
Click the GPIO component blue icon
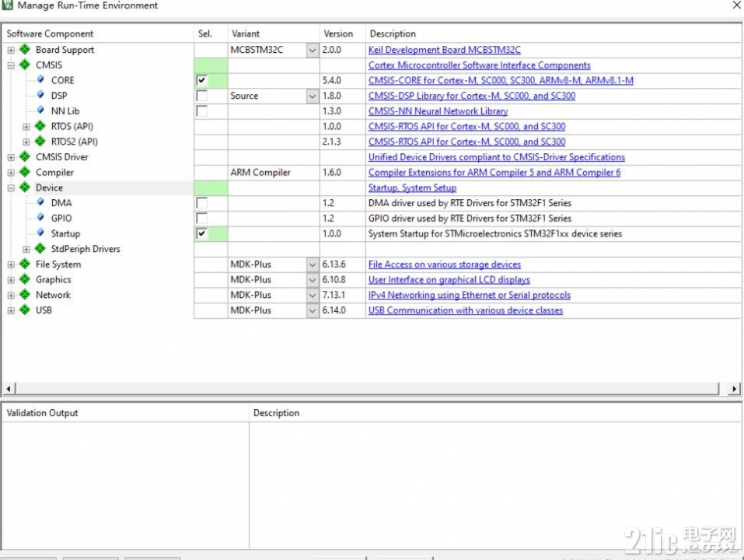coord(40,218)
